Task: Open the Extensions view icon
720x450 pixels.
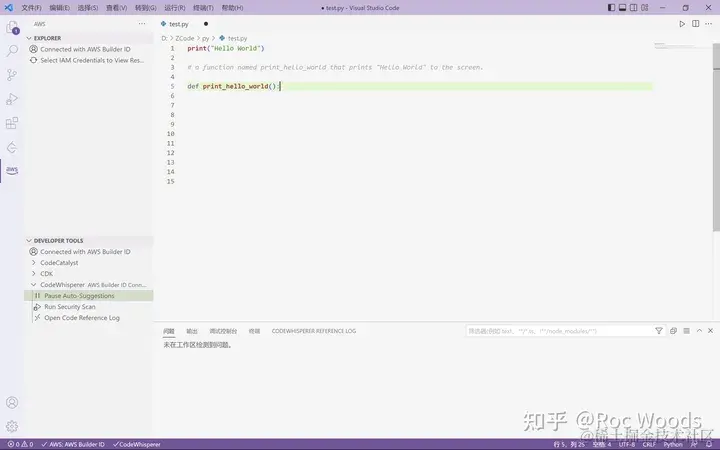Action: pyautogui.click(x=12, y=123)
